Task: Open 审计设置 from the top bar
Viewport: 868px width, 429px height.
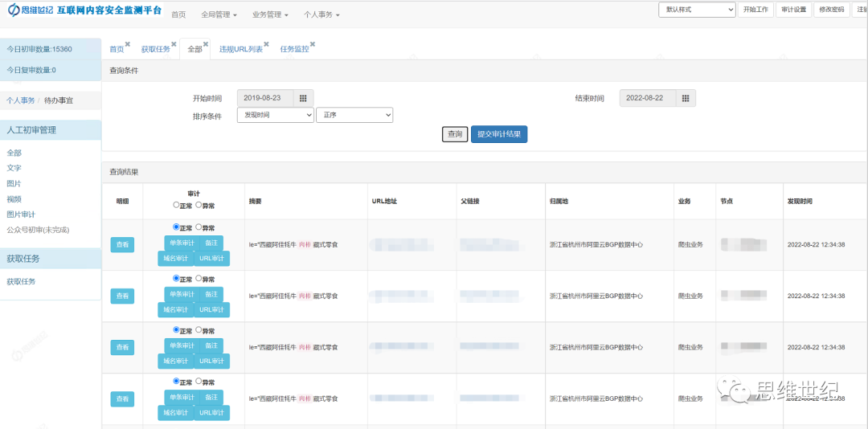Action: [x=794, y=10]
